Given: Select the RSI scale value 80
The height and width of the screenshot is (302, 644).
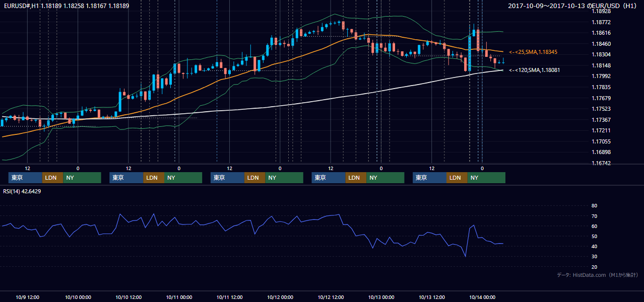Looking at the screenshot, I should coord(595,206).
